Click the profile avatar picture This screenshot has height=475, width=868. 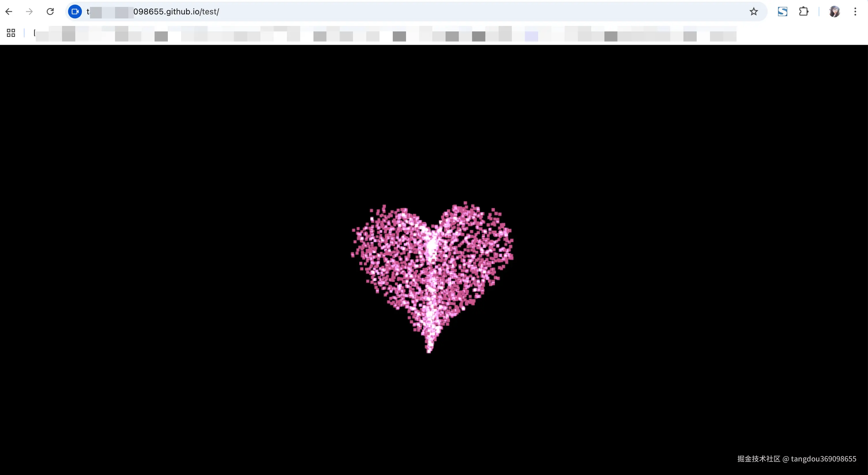click(x=834, y=12)
